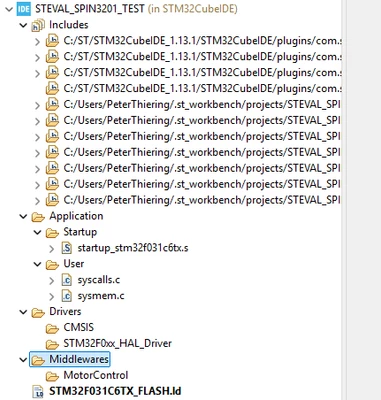This screenshot has width=381, height=400.
Task: Select the STM32F0xx_HAL_Driver folder label
Action: click(x=118, y=343)
